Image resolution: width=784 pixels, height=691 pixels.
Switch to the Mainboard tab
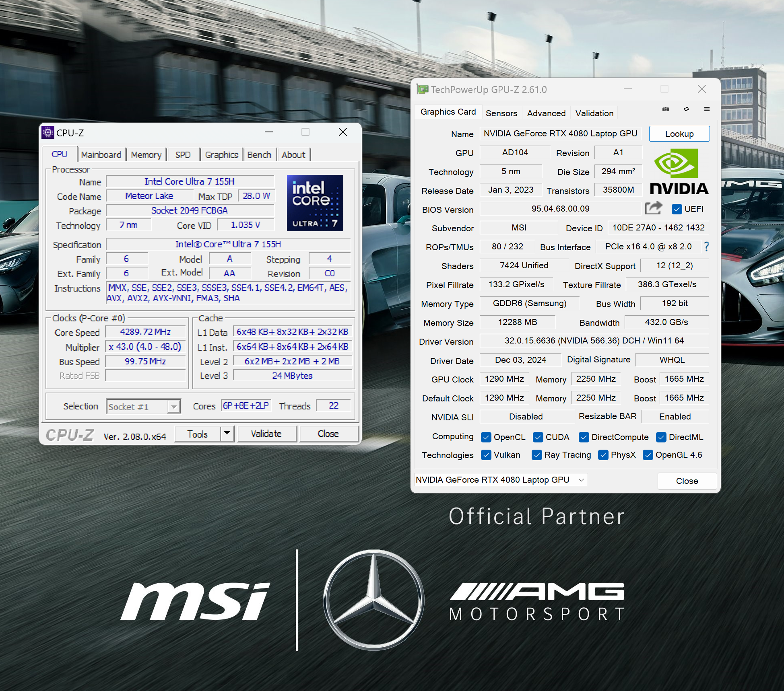click(x=101, y=155)
